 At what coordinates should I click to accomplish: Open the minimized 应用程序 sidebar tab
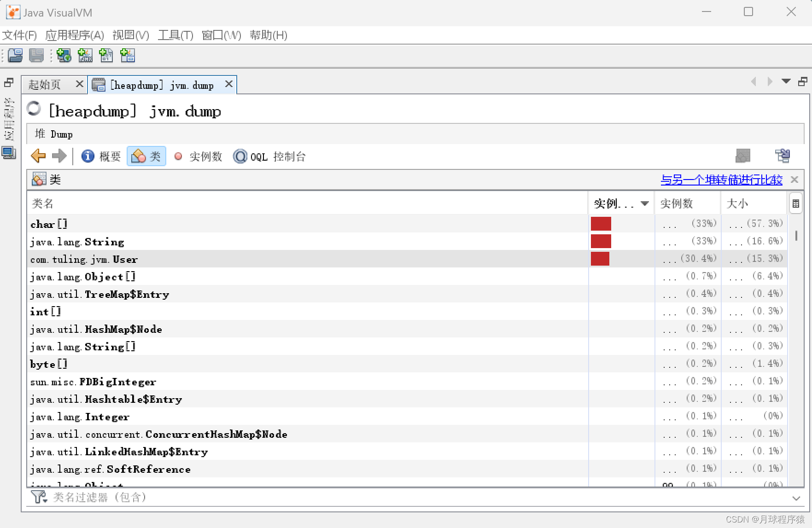[9, 120]
